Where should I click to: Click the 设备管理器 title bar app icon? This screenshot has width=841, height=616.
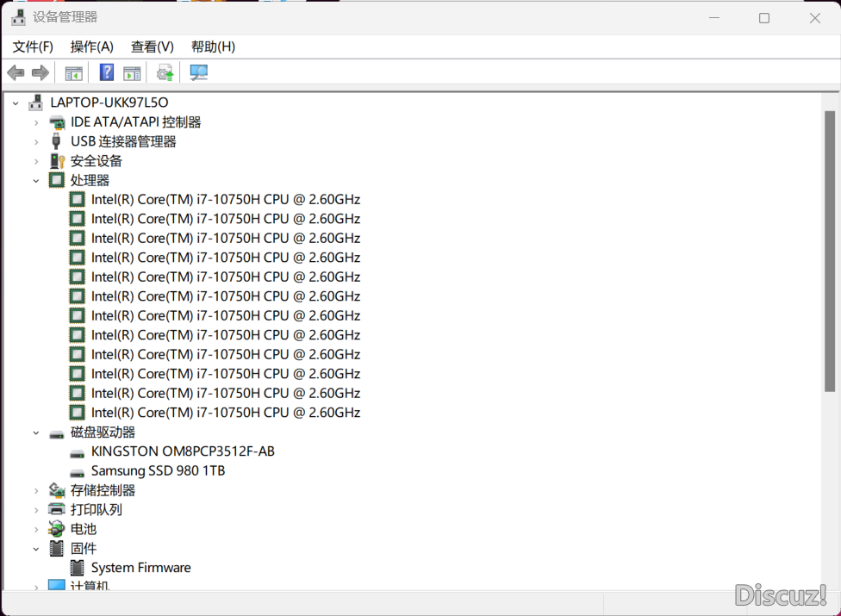19,17
